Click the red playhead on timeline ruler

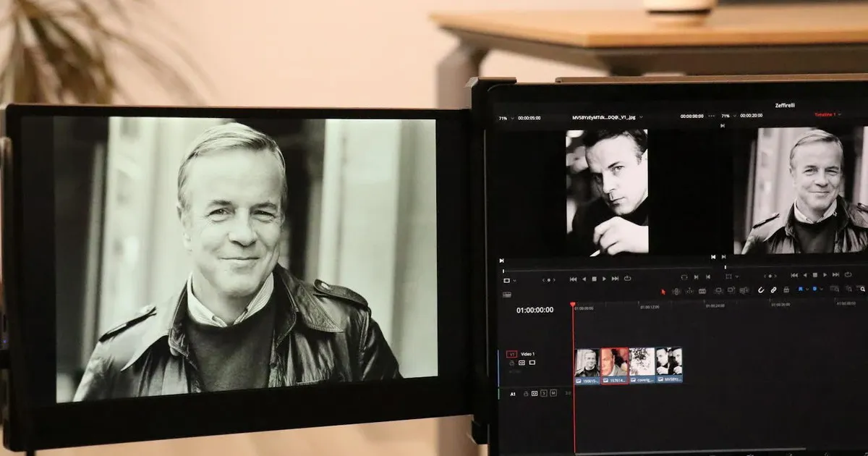(x=573, y=305)
